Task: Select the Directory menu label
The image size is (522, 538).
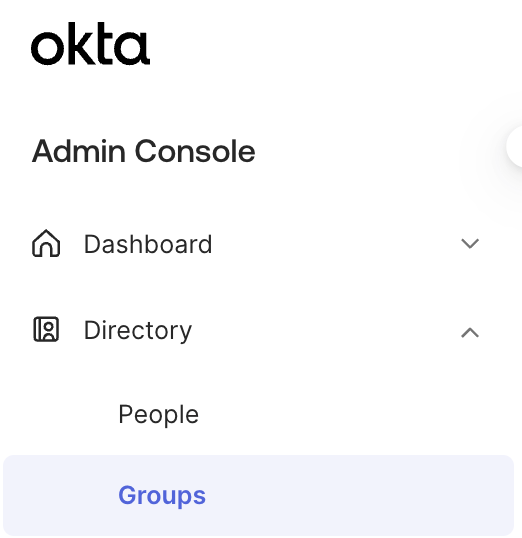Action: coord(138,330)
